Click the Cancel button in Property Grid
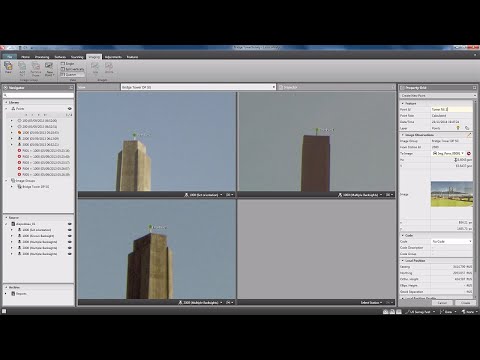 click(442, 303)
